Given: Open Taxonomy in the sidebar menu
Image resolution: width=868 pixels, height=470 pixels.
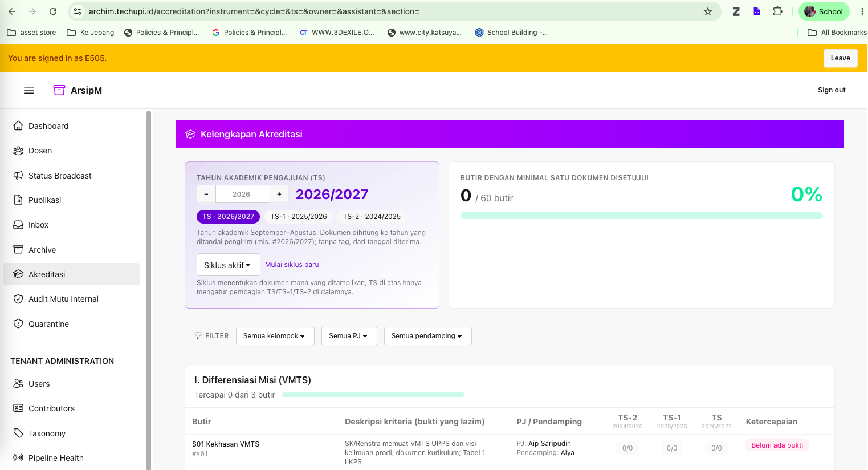Looking at the screenshot, I should click(72, 433).
